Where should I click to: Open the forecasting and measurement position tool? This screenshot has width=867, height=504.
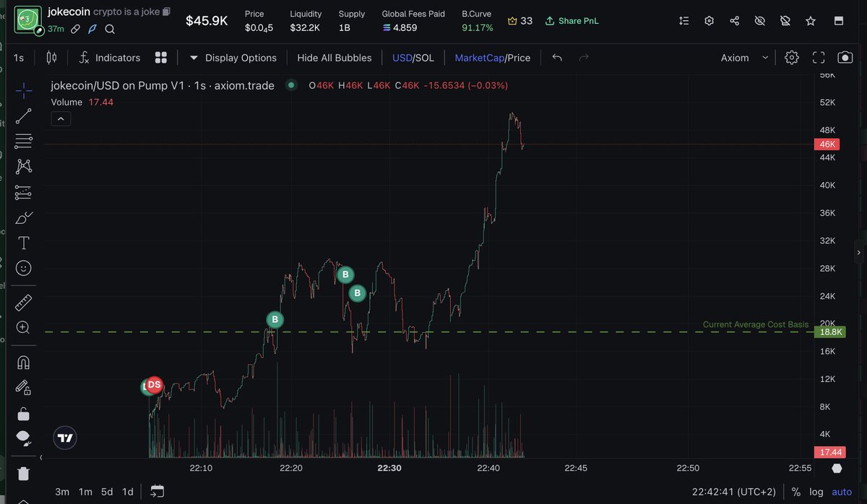coord(23,192)
